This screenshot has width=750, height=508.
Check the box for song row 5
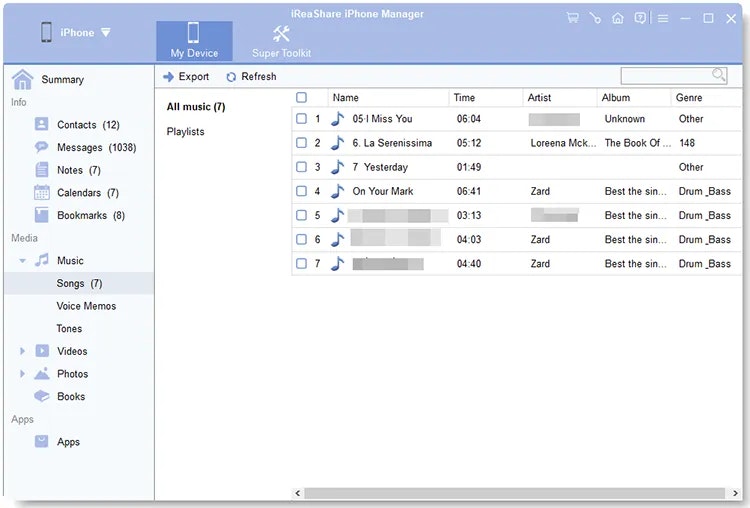pos(301,215)
